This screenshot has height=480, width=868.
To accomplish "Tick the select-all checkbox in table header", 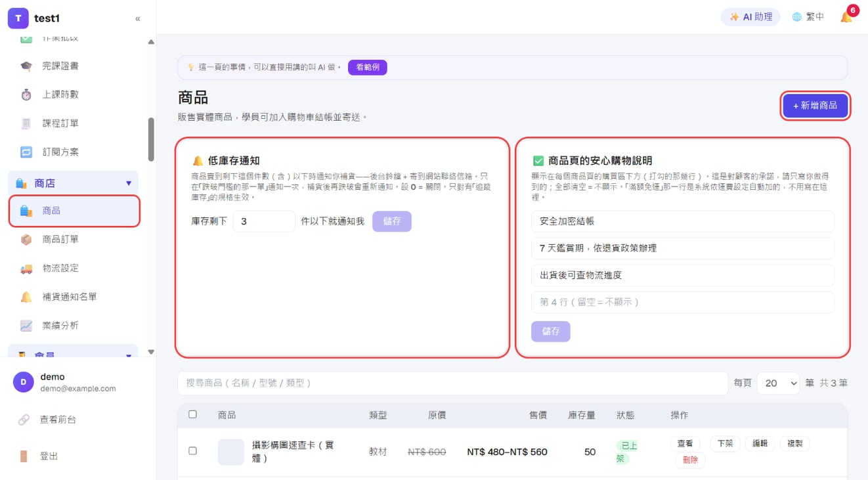I will tap(192, 414).
